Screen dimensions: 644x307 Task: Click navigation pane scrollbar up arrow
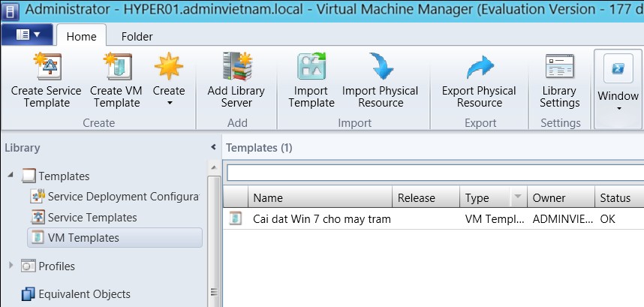point(214,167)
